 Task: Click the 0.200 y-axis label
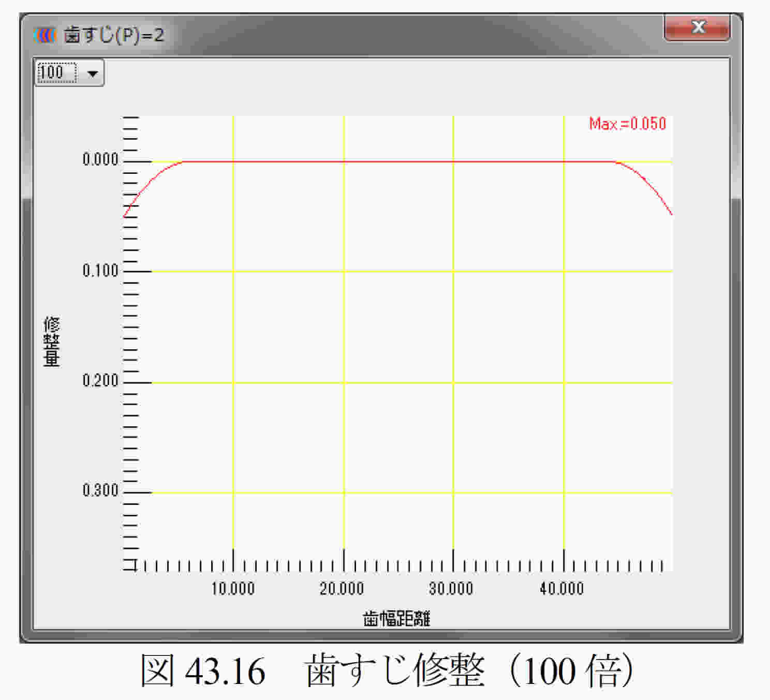pyautogui.click(x=100, y=381)
